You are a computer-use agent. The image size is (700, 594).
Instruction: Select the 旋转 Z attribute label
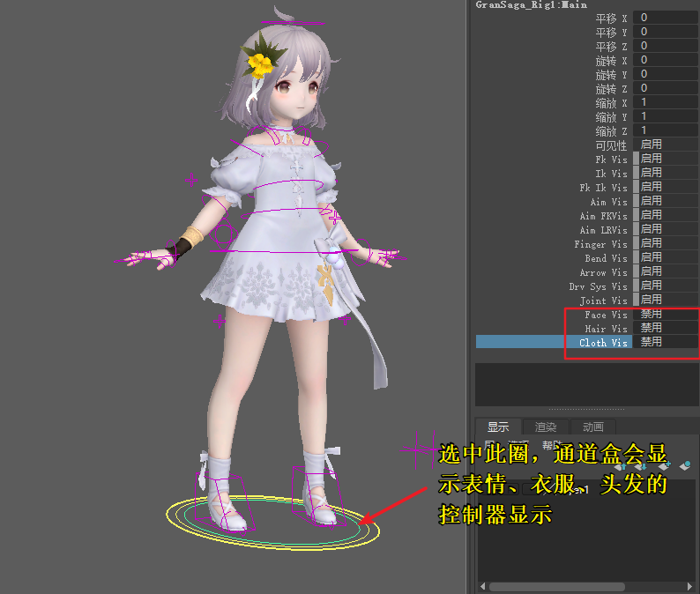tap(611, 89)
